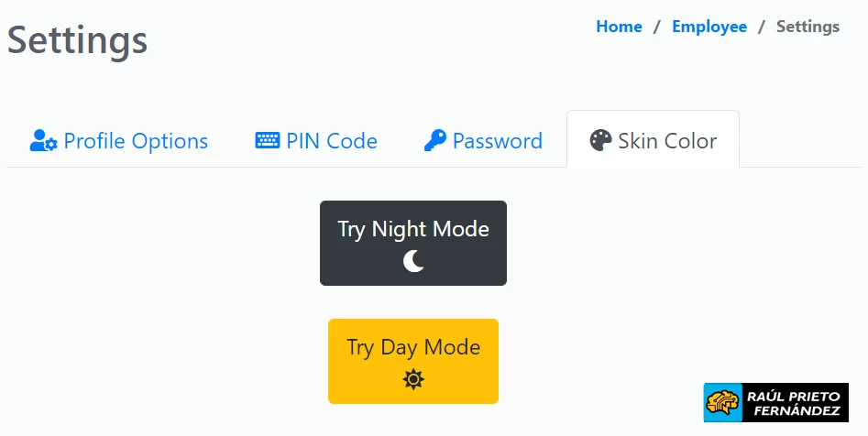Click the Raúl Prieto Fernández watermark text

click(x=794, y=403)
